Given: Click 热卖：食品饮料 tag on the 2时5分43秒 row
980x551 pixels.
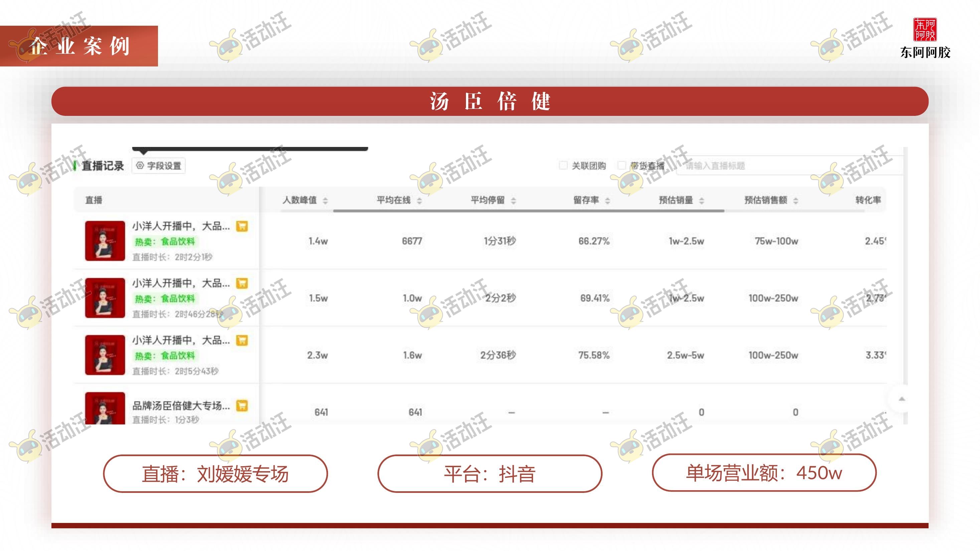Looking at the screenshot, I should 165,356.
